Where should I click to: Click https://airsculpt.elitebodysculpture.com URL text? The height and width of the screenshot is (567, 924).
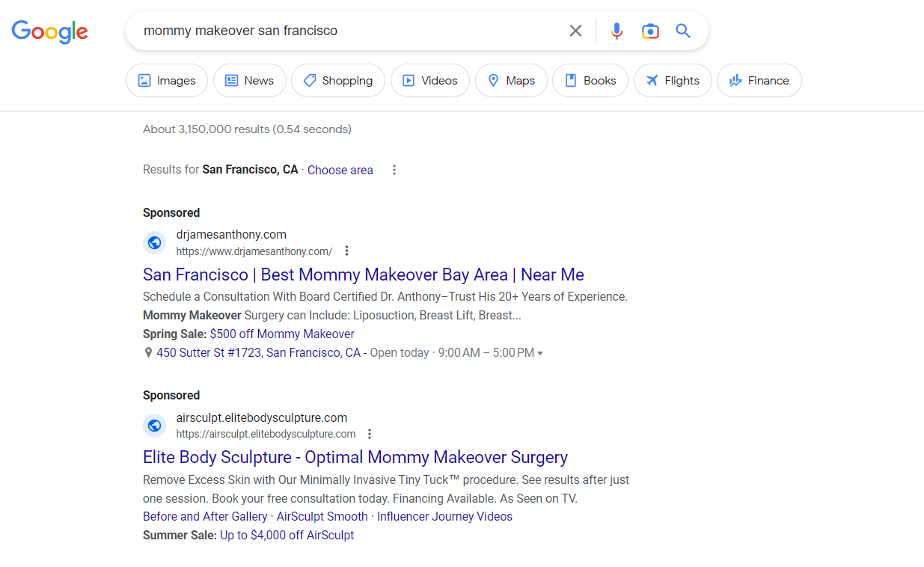coord(266,434)
